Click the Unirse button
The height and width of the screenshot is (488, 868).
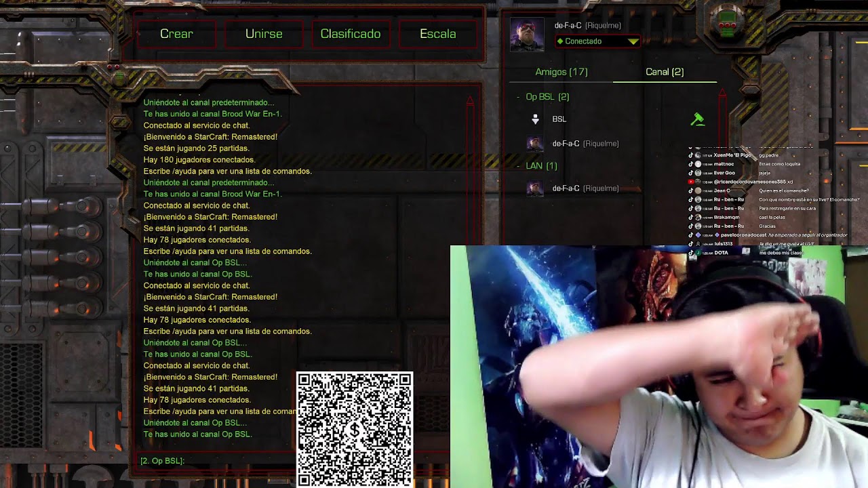click(264, 34)
